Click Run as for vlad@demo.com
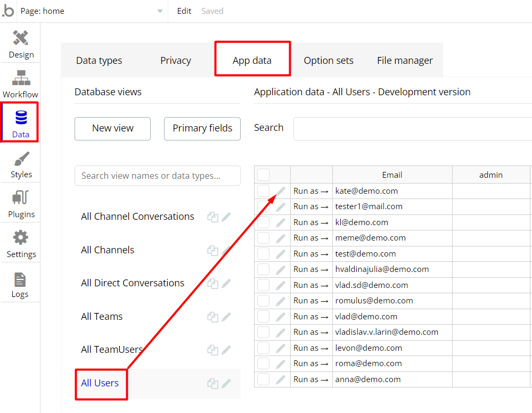The image size is (532, 413). click(311, 317)
